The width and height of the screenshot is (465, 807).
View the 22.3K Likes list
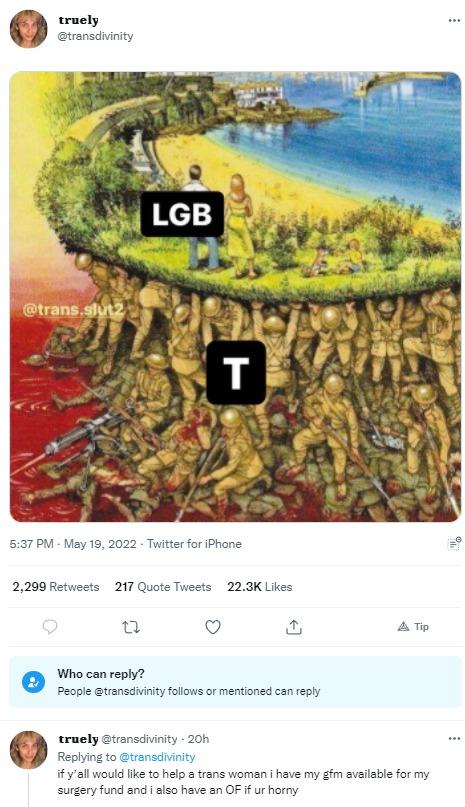260,587
